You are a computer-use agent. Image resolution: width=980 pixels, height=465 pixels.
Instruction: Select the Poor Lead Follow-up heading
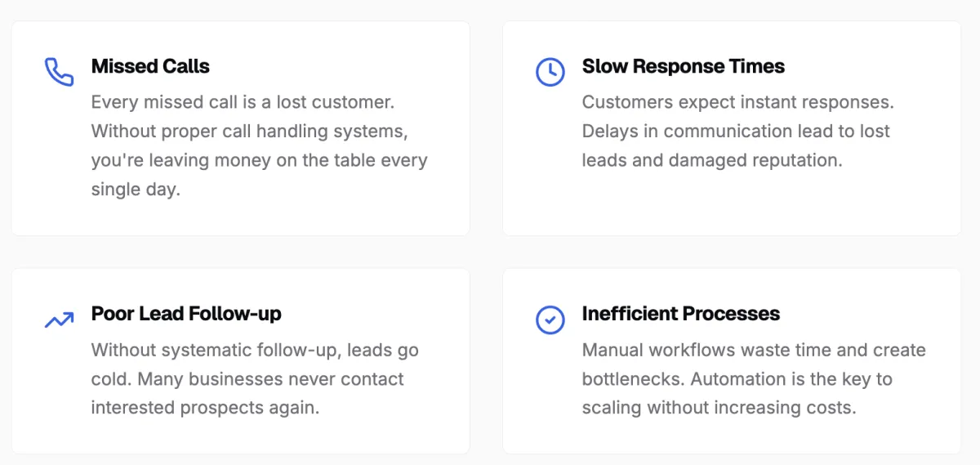pyautogui.click(x=186, y=314)
